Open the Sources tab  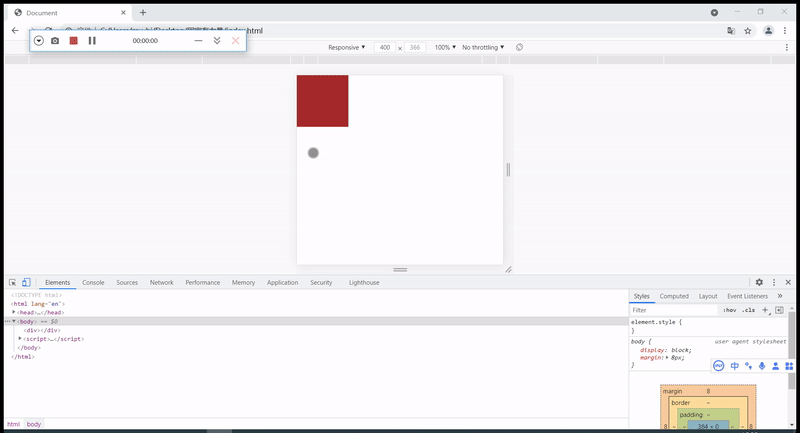point(127,283)
